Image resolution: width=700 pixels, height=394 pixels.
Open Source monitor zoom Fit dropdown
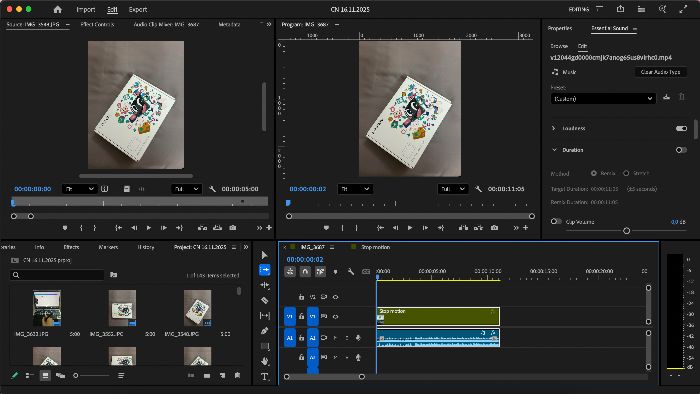(x=79, y=189)
